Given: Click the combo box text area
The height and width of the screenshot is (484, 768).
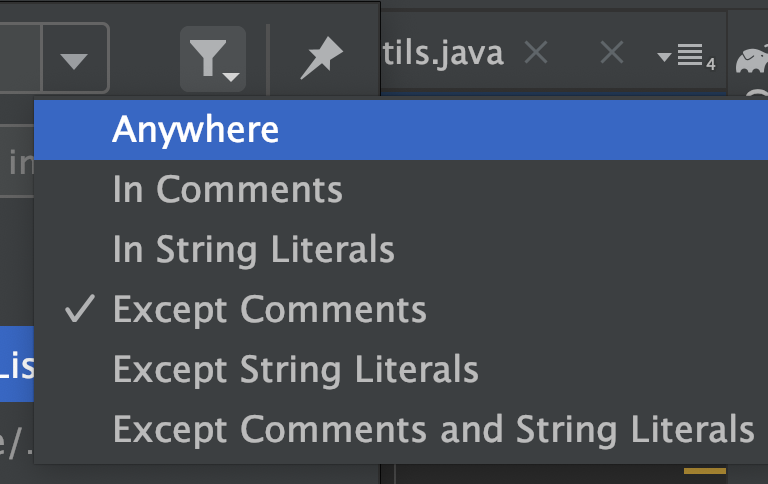Looking at the screenshot, I should [20, 61].
